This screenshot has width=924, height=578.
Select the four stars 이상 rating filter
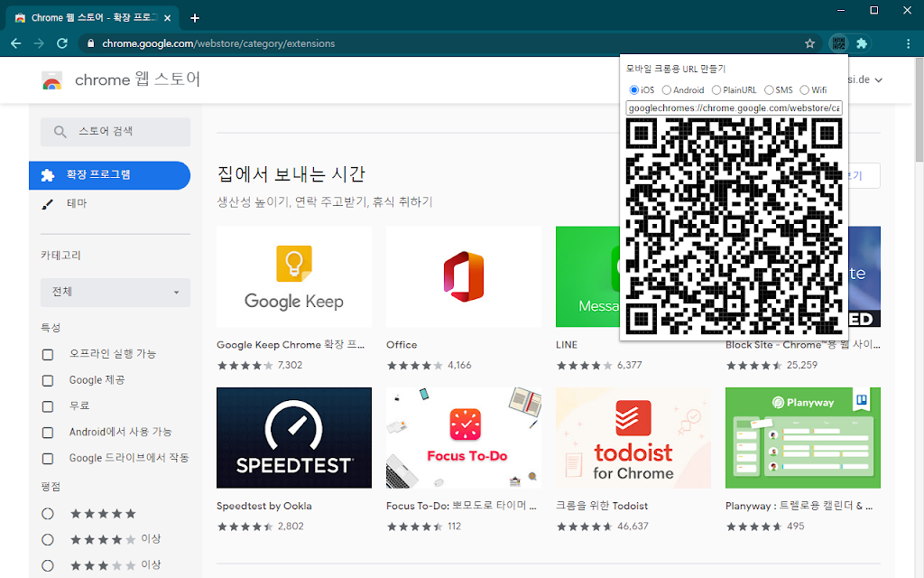coord(48,540)
